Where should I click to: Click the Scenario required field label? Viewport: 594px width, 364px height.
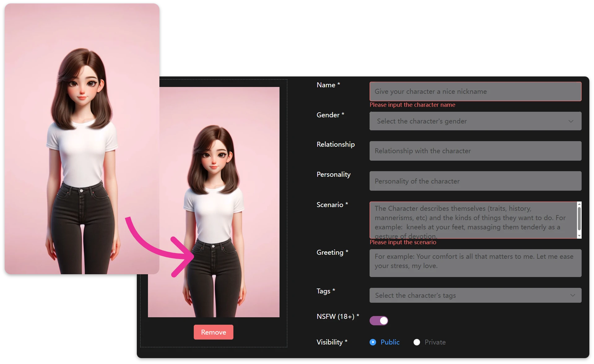pos(332,205)
